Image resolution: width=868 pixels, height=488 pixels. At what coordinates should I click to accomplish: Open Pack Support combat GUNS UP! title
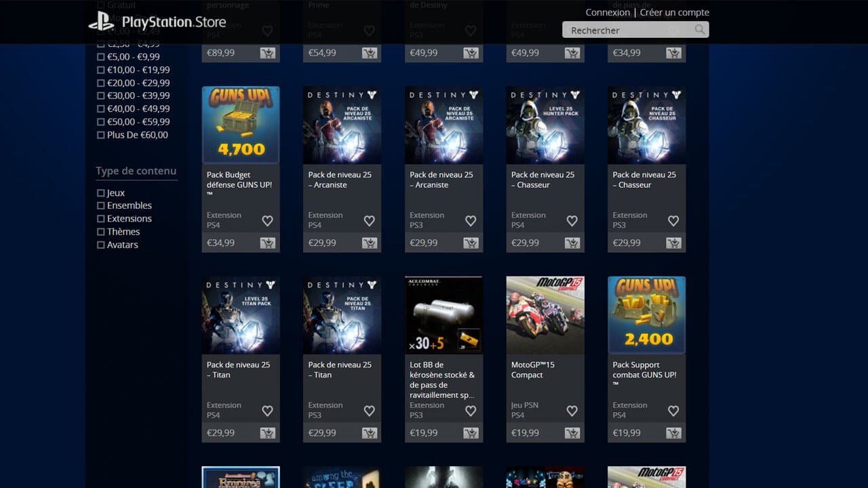[644, 374]
